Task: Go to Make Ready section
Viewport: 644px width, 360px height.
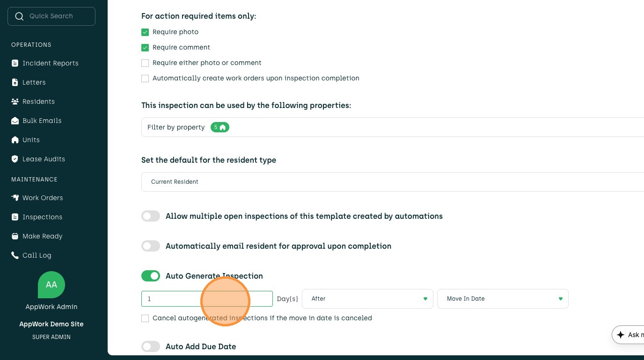Action: [x=42, y=236]
